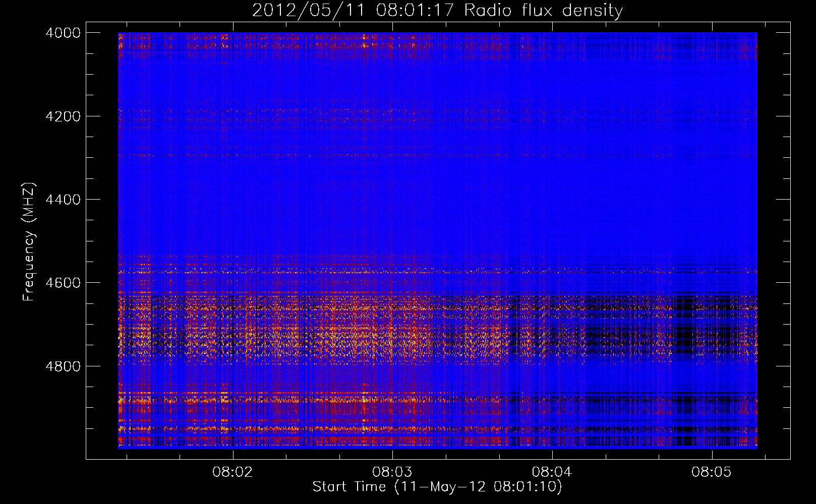Viewport: 816px width, 504px height.
Task: Click the 4800 frequency tick label
Action: point(63,366)
